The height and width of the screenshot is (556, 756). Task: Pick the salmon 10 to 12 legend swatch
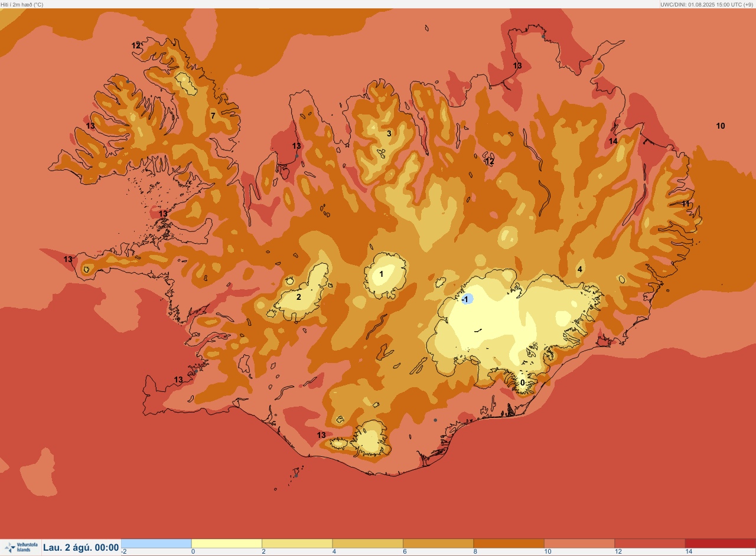click(x=579, y=543)
